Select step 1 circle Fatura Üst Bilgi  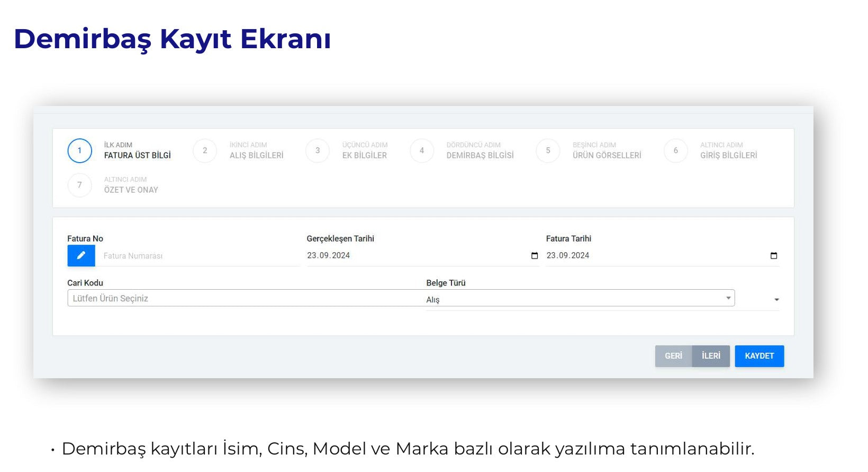click(80, 150)
